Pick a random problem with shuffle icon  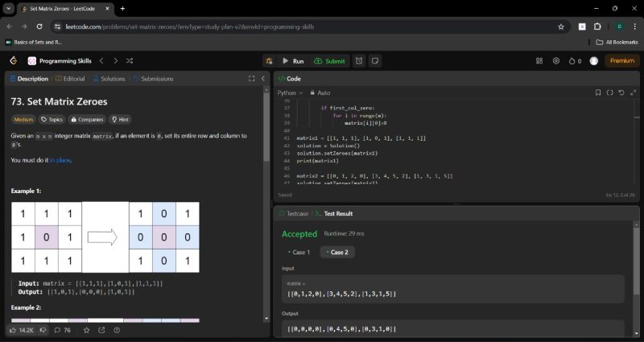point(130,61)
